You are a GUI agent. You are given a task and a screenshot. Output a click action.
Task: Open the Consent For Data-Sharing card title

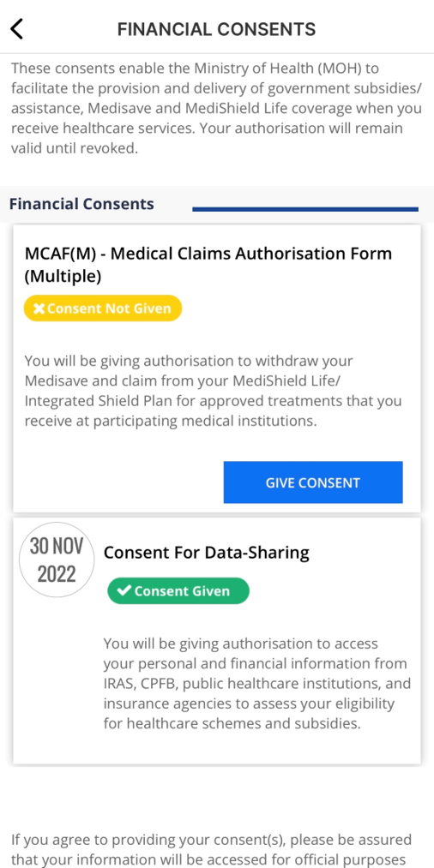[206, 553]
